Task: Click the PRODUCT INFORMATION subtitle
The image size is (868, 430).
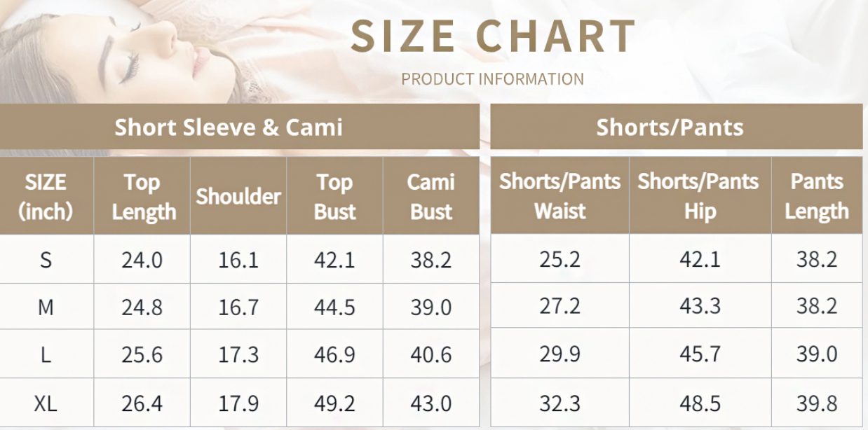Action: point(492,79)
